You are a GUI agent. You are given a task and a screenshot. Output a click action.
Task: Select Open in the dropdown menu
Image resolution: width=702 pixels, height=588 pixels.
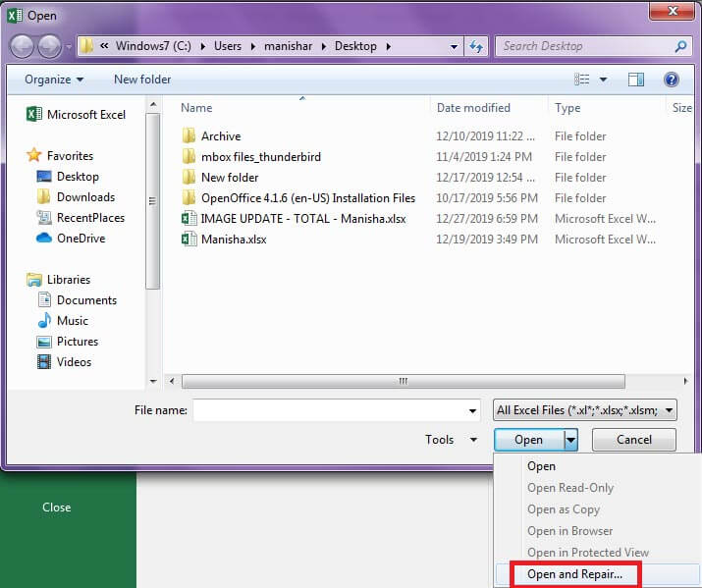click(541, 466)
